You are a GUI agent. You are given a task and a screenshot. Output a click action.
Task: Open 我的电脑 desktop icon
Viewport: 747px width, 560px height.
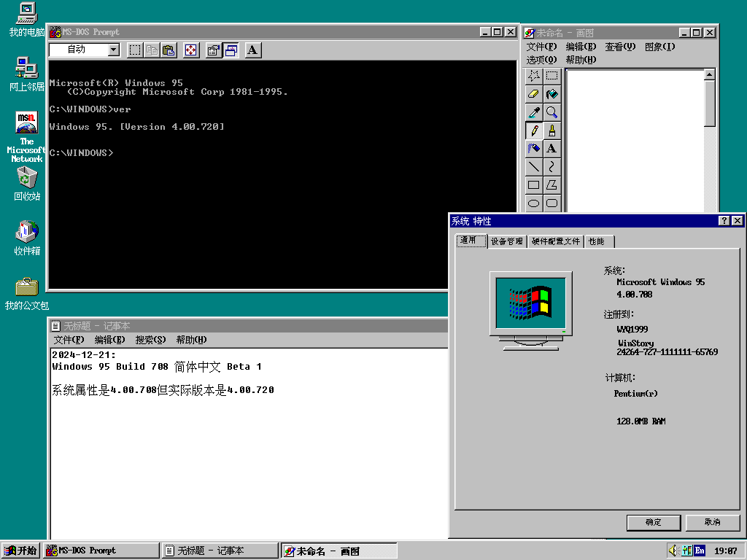(27, 20)
